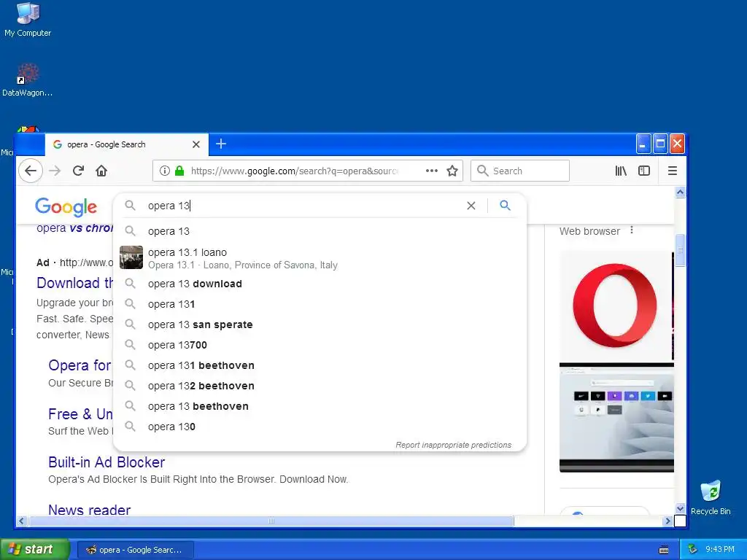Show site information icon in address bar

[x=165, y=171]
